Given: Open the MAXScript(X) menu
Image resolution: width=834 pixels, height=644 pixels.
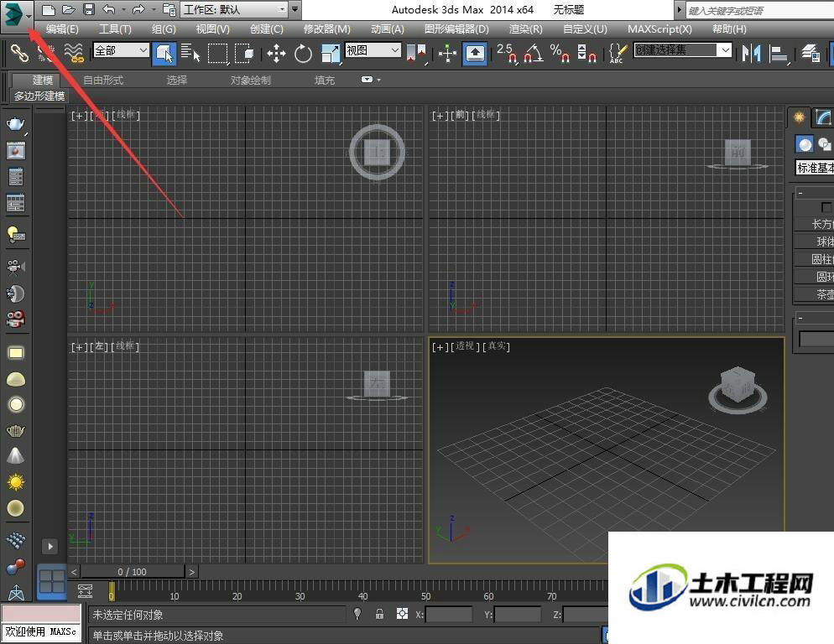Looking at the screenshot, I should click(x=659, y=29).
